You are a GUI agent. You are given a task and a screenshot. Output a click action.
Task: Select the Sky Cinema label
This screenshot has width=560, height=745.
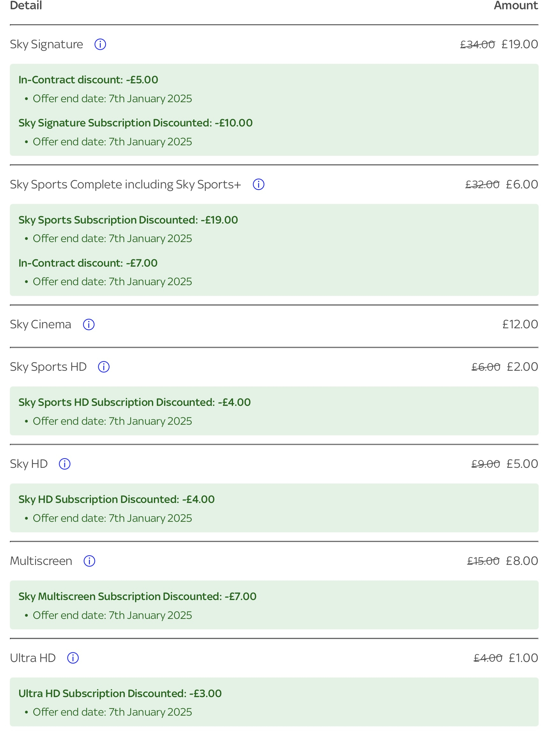(x=41, y=324)
